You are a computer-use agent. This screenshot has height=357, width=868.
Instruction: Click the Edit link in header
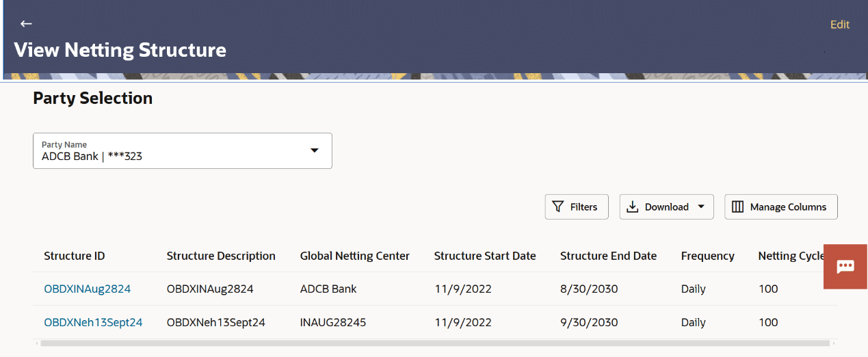coord(839,25)
